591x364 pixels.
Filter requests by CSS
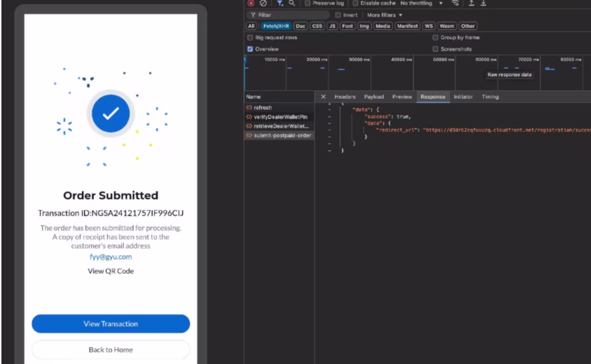coord(317,26)
